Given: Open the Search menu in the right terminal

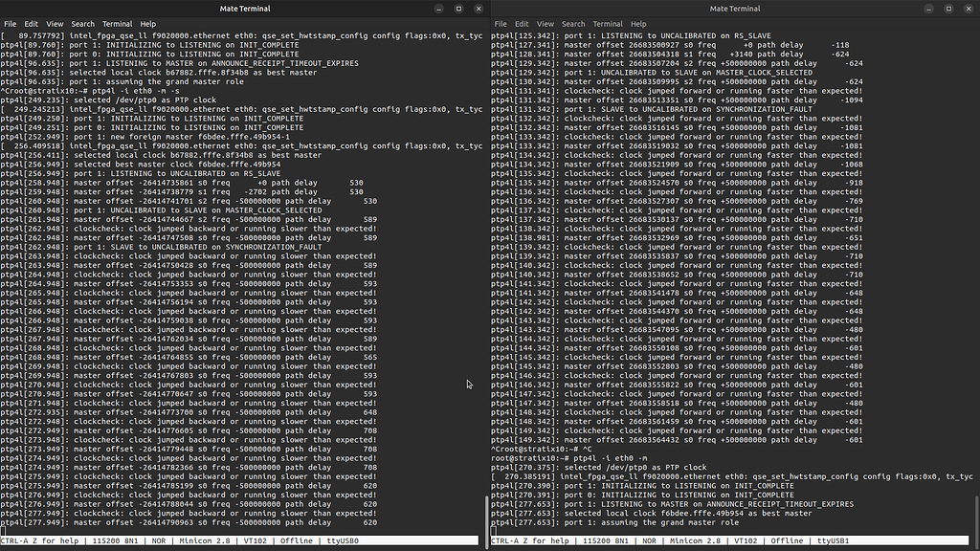Looking at the screenshot, I should (x=572, y=24).
